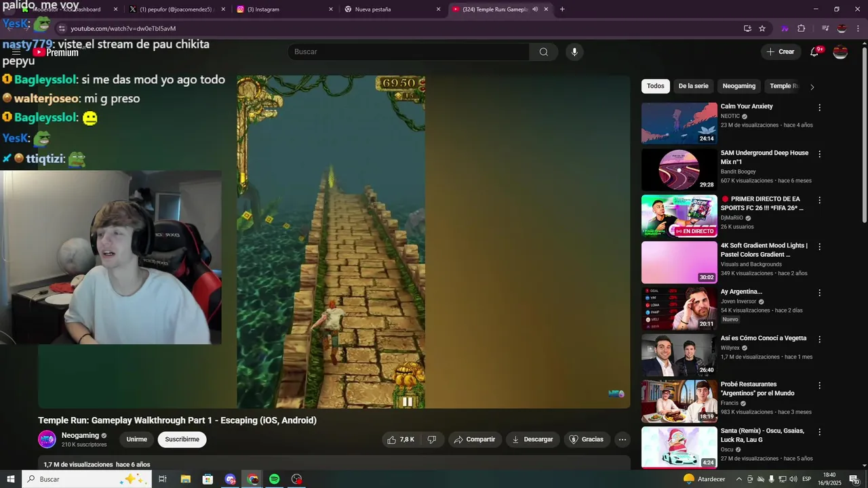Open the browser extensions puzzle icon
The height and width of the screenshot is (488, 868).
[x=802, y=28]
